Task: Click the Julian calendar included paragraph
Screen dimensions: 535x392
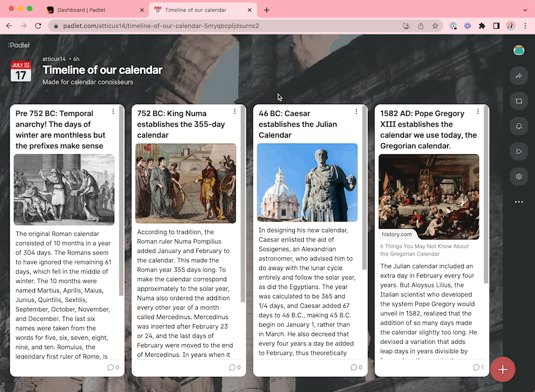Action: 429,311
